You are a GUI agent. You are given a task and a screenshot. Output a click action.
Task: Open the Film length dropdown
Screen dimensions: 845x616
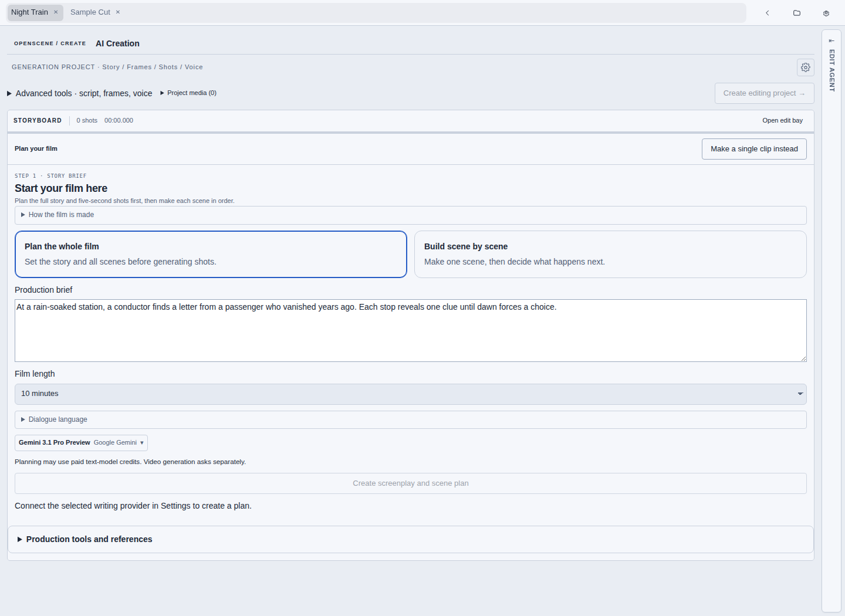[x=411, y=394]
